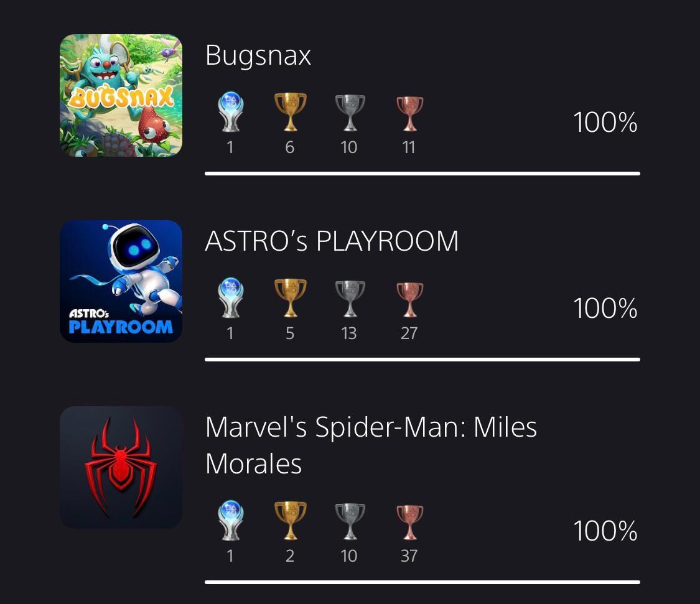Open Marvel's Spider-Man: Miles Morales trophies
700x604 pixels.
[x=371, y=443]
